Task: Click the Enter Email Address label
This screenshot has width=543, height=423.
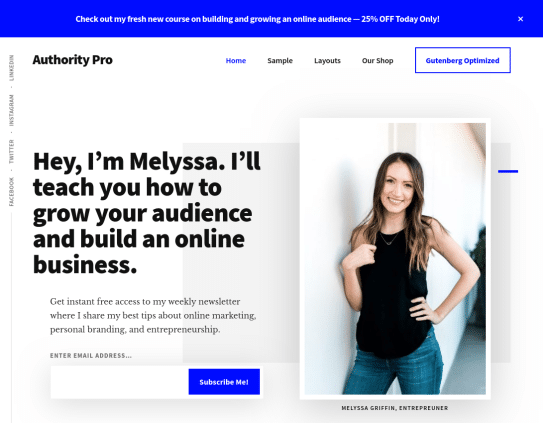Action: (x=91, y=355)
